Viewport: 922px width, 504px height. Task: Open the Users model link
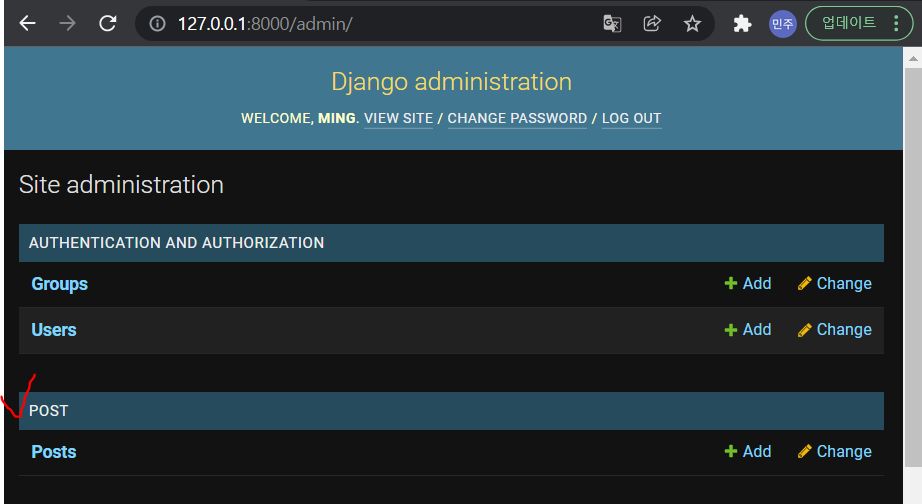[54, 330]
